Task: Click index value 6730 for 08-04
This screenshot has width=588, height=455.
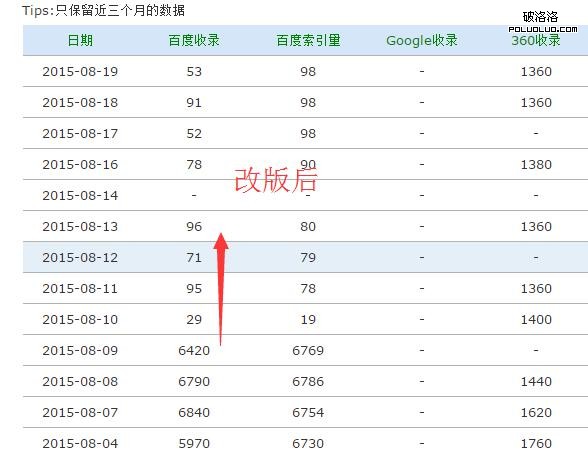Action: pyautogui.click(x=308, y=443)
